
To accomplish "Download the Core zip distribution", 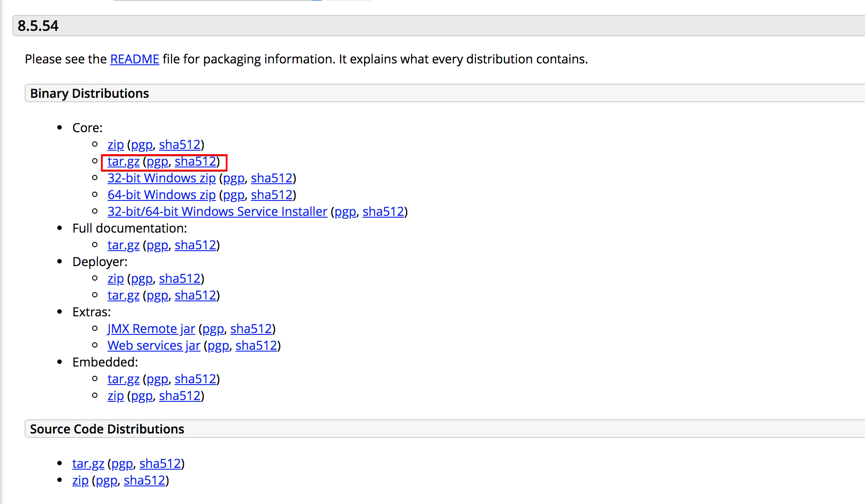I will coord(116,145).
